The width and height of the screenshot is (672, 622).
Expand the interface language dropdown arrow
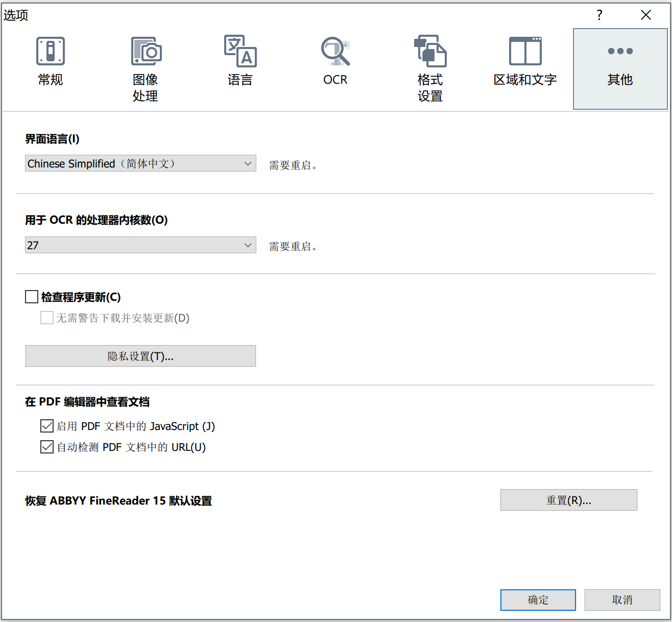point(248,163)
